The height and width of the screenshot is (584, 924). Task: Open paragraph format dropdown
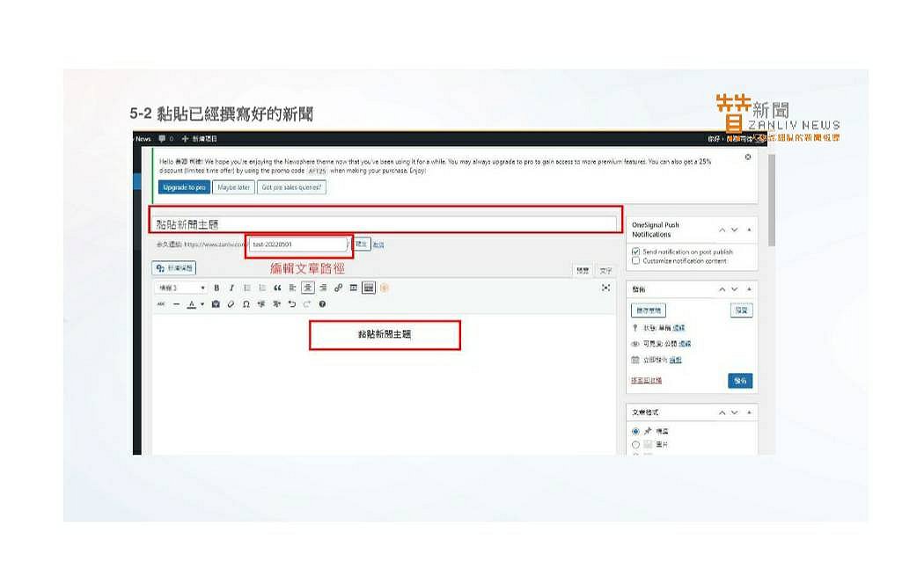181,288
